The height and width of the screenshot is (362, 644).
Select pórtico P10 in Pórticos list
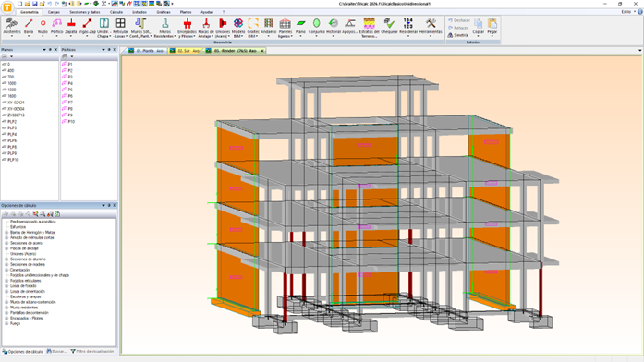click(71, 122)
